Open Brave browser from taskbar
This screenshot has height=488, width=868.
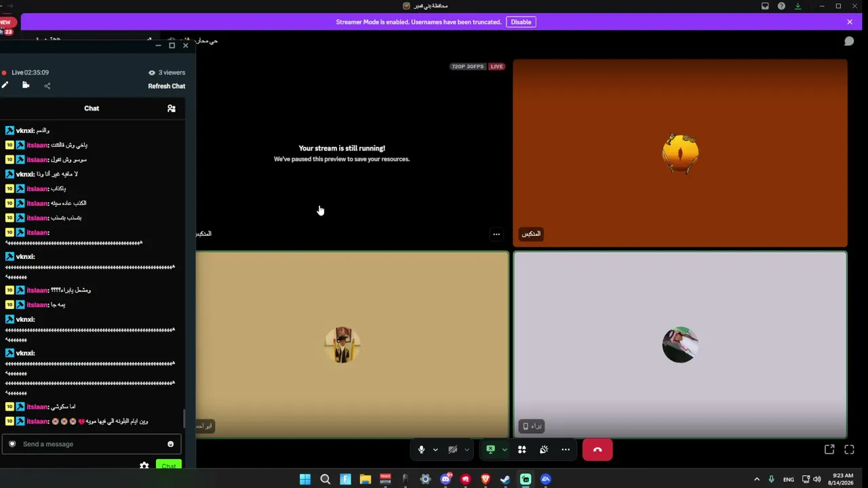tap(486, 479)
